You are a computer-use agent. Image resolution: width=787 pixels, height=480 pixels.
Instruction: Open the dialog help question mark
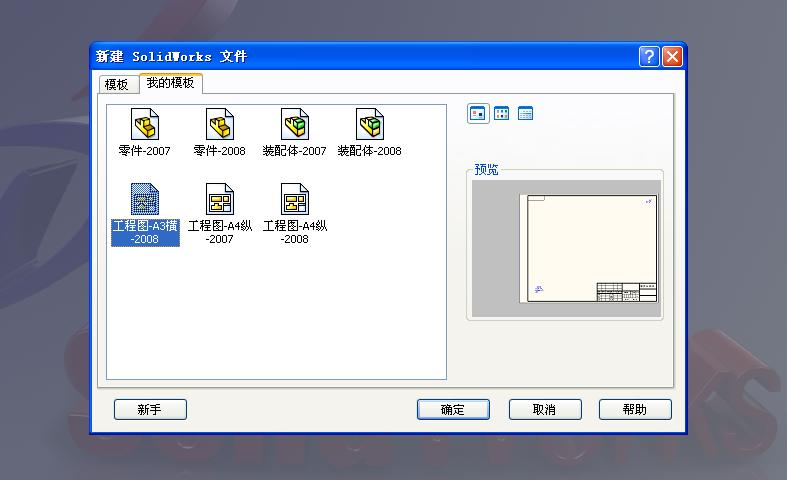pos(649,56)
